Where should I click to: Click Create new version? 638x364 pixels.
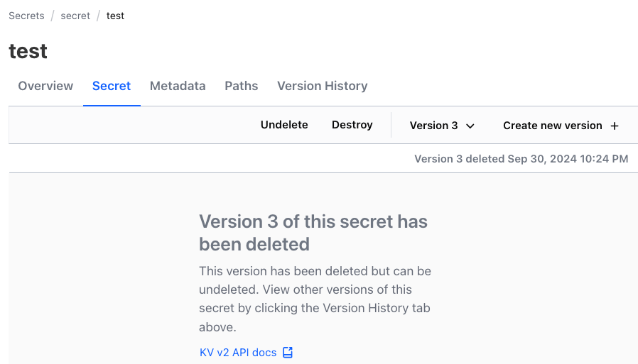pyautogui.click(x=553, y=126)
